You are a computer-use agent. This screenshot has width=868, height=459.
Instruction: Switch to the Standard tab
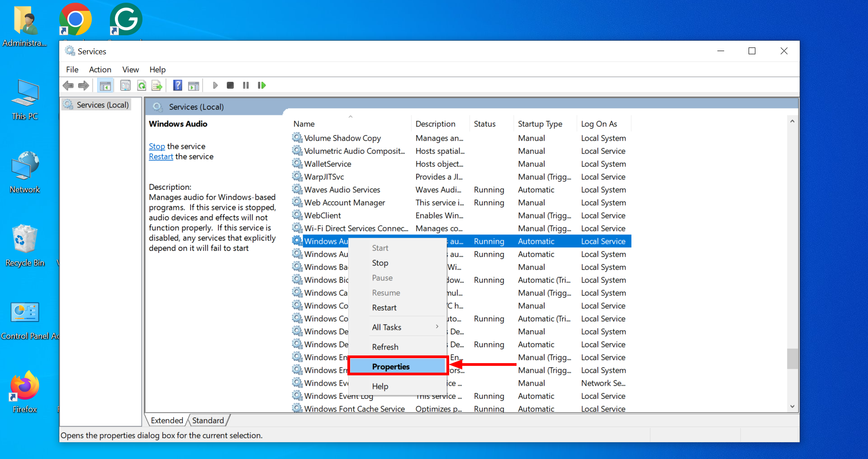tap(208, 421)
